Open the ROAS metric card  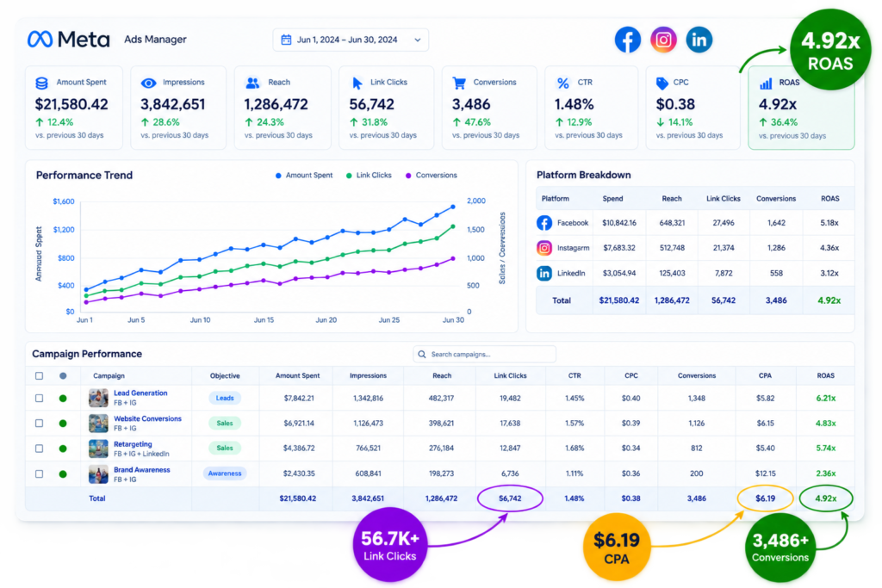point(801,108)
